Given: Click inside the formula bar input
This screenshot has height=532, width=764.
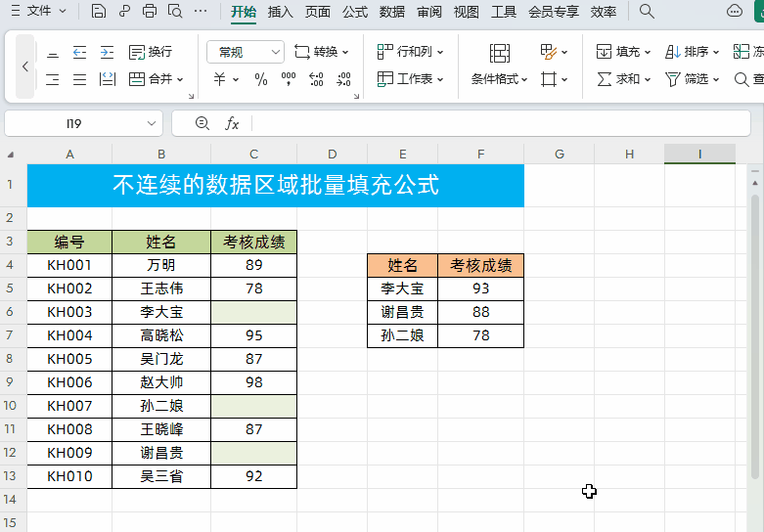Looking at the screenshot, I should [501, 123].
